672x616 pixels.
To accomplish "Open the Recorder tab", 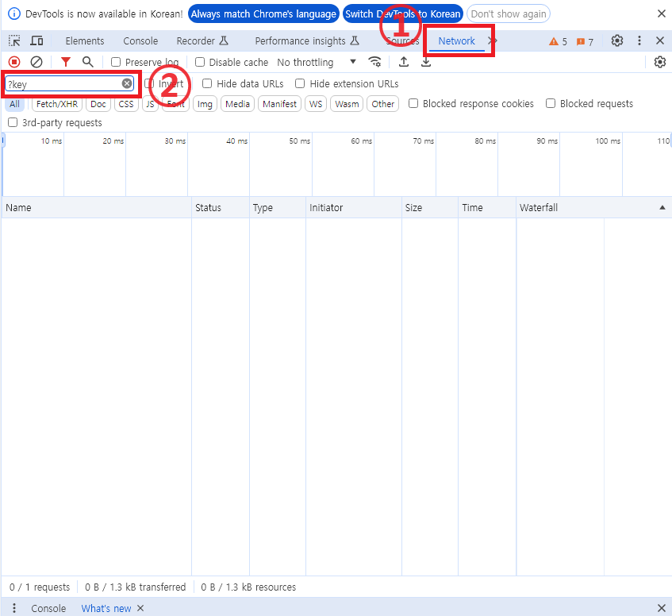I will point(202,40).
